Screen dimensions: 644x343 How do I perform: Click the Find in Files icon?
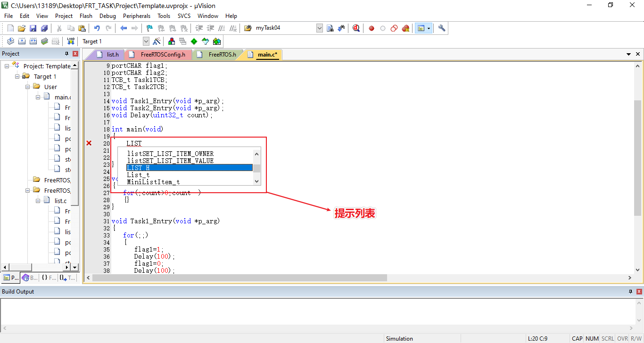click(248, 28)
